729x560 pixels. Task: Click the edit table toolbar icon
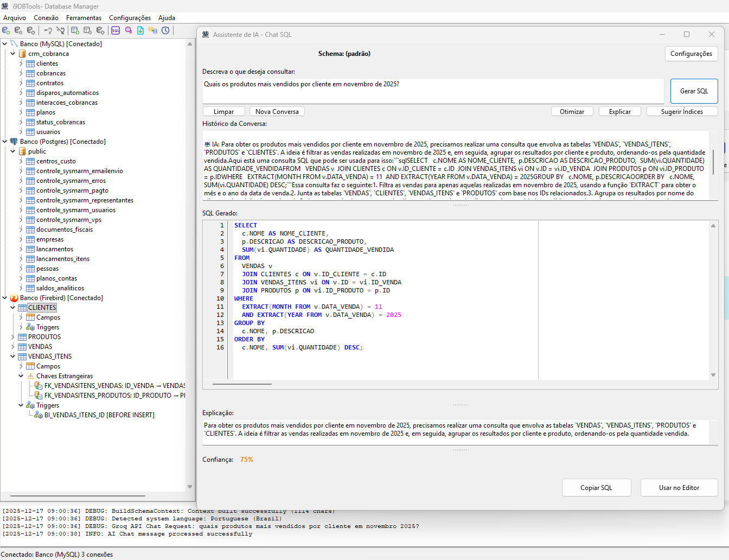tap(88, 30)
